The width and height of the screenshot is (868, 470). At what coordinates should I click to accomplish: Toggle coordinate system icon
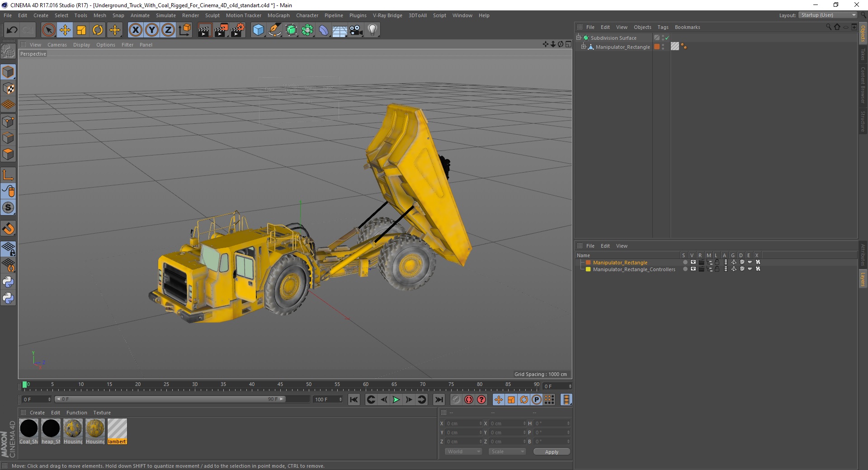[184, 30]
